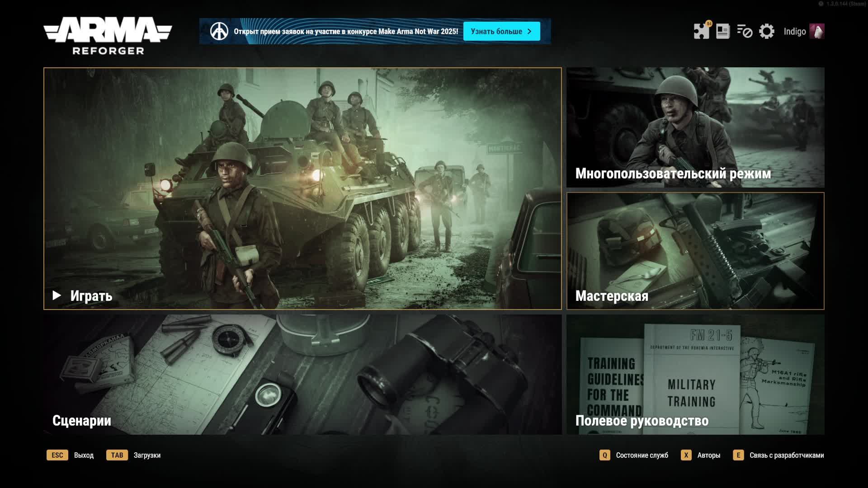The width and height of the screenshot is (868, 488).
Task: Click the play triangle next to Играть
Action: tap(57, 296)
